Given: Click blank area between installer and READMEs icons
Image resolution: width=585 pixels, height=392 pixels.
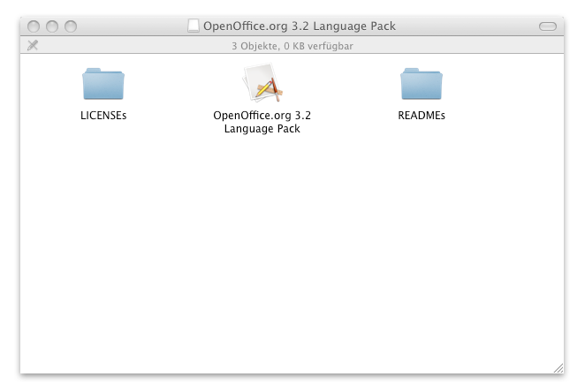Looking at the screenshot, I should pyautogui.click(x=345, y=88).
